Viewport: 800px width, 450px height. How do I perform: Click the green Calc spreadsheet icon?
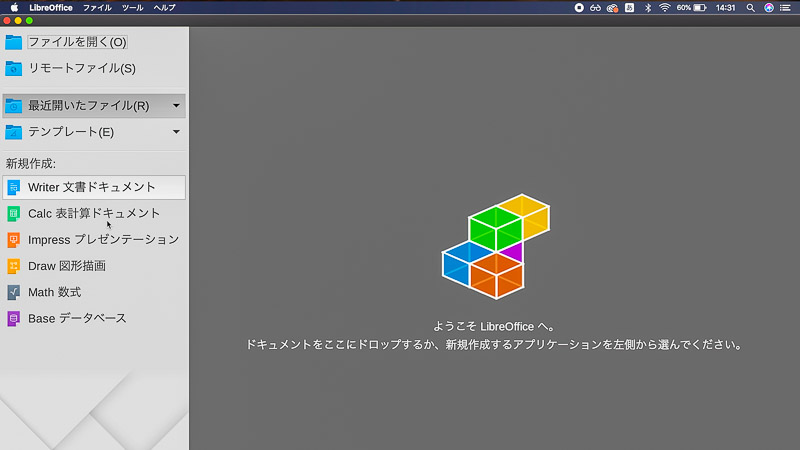(x=14, y=214)
